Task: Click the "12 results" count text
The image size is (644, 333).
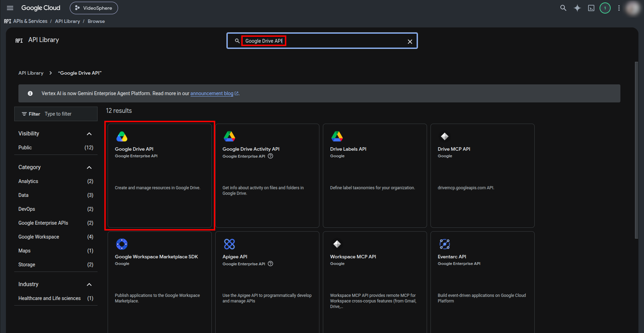Action: pos(119,111)
